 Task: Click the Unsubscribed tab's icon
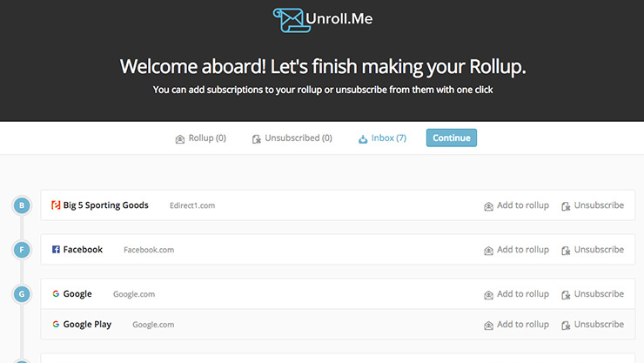pos(256,138)
